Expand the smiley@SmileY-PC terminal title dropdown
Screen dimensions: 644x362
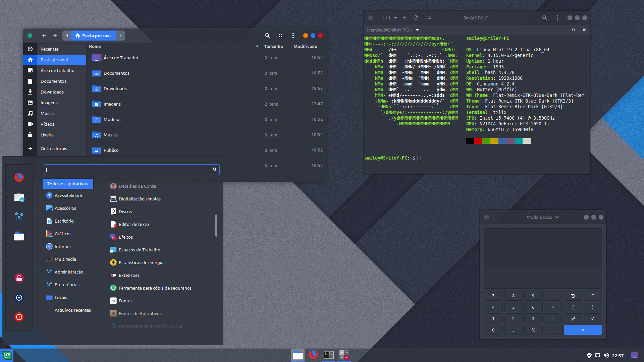pos(417,30)
